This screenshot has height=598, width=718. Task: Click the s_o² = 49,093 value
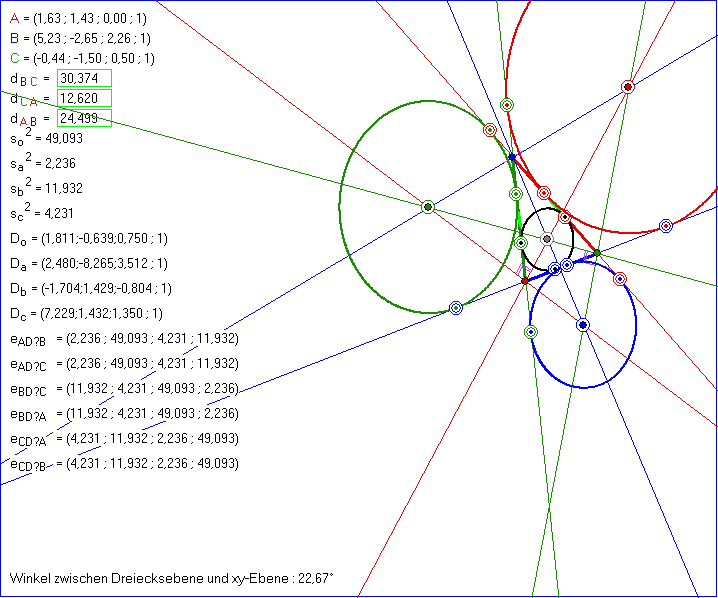pyautogui.click(x=46, y=137)
